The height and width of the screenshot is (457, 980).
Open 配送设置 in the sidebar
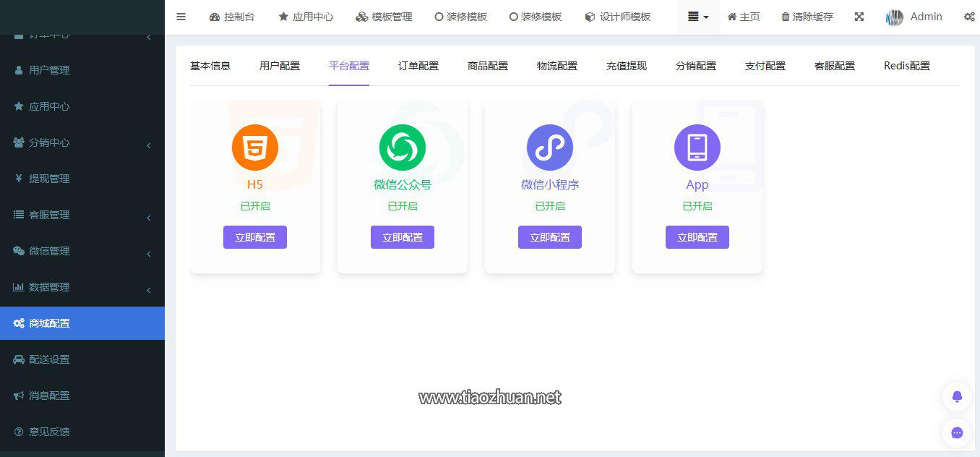(49, 359)
